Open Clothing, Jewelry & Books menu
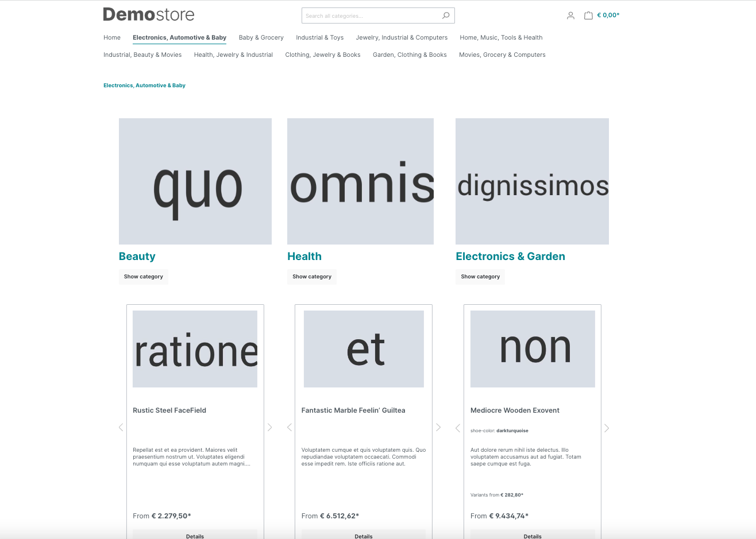Viewport: 756px width, 539px height. coord(323,55)
